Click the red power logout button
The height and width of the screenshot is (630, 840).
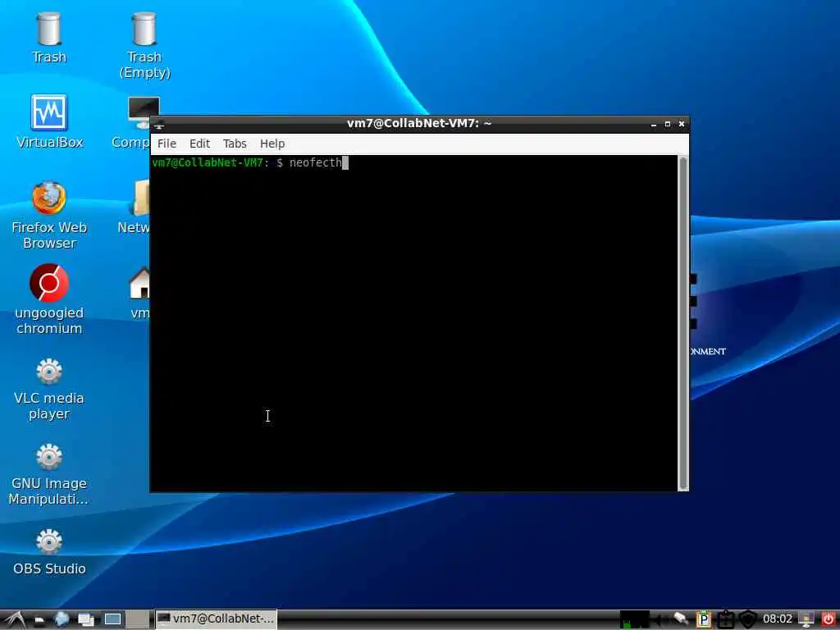click(x=829, y=619)
